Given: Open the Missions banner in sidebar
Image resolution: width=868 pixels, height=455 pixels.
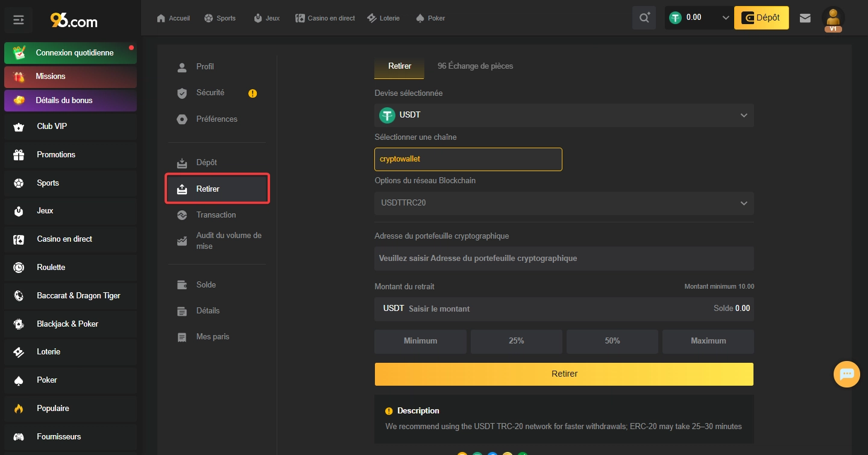Looking at the screenshot, I should pyautogui.click(x=71, y=77).
